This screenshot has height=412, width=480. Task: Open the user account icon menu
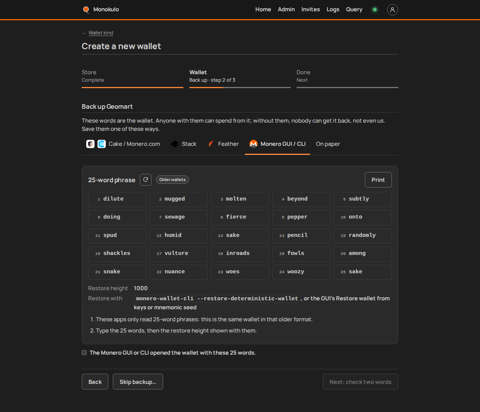[392, 10]
